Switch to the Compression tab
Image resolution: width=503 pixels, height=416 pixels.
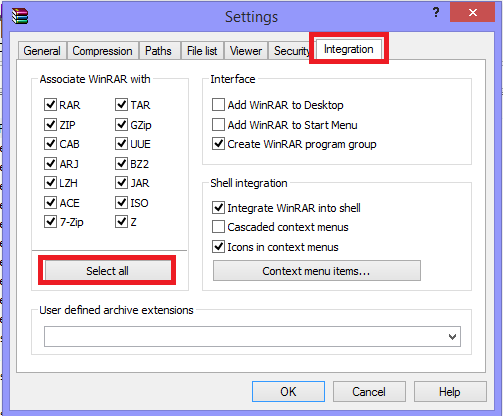tap(103, 51)
